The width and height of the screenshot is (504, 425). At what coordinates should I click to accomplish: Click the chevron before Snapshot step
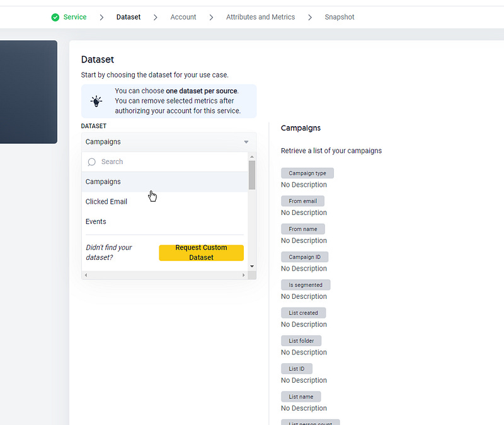(x=310, y=18)
